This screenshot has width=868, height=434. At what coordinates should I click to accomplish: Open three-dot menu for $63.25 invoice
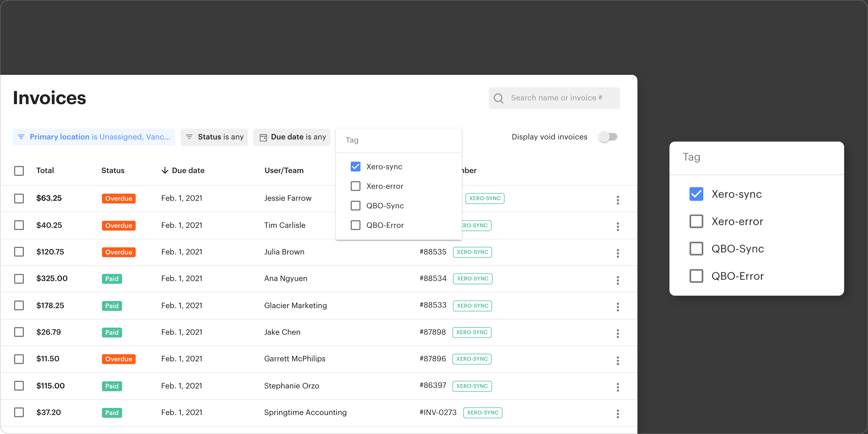click(618, 200)
